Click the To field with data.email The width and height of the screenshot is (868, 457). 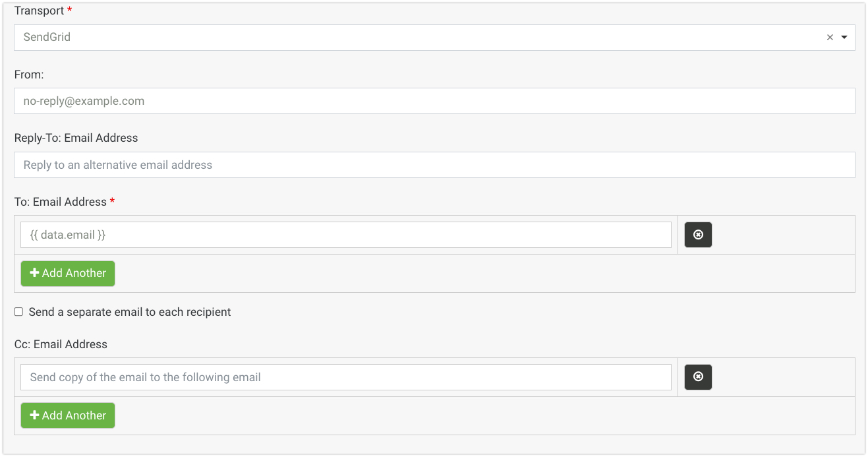[x=345, y=235]
